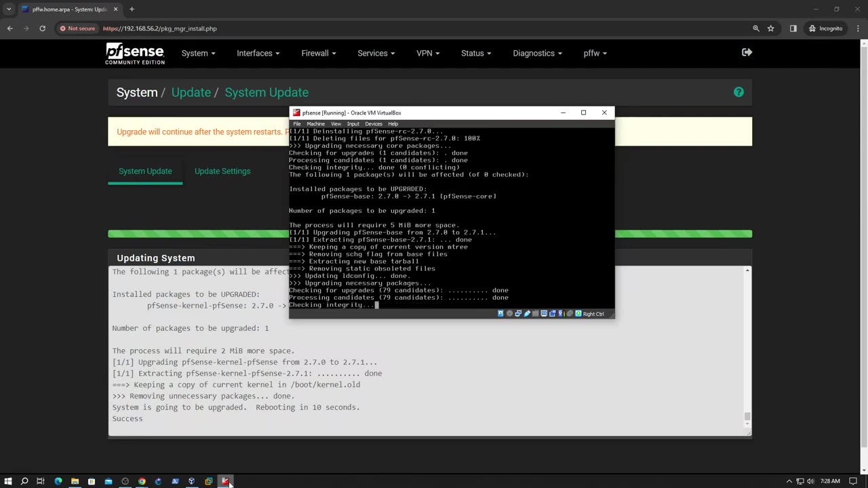The width and height of the screenshot is (868, 488).
Task: Click the Chrome address bar URL
Action: (160, 28)
